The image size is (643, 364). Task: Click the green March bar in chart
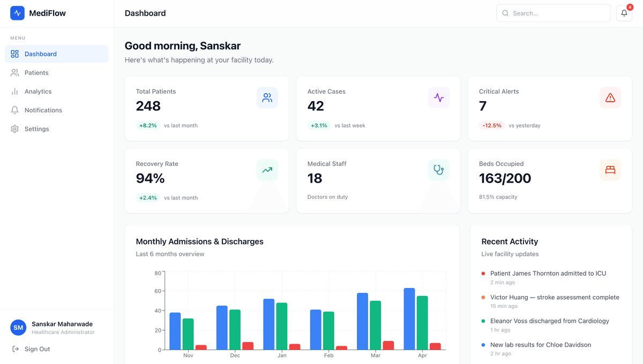pyautogui.click(x=376, y=325)
